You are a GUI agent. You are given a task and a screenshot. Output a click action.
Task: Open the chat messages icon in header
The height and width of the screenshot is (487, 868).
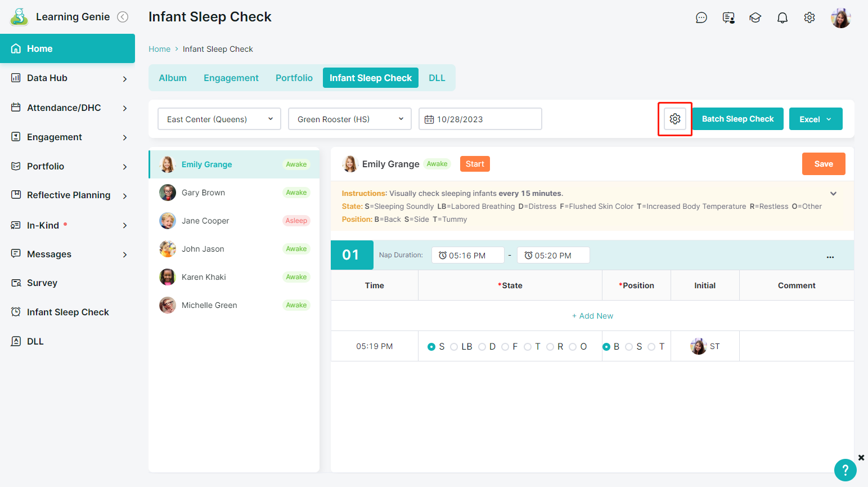point(701,18)
